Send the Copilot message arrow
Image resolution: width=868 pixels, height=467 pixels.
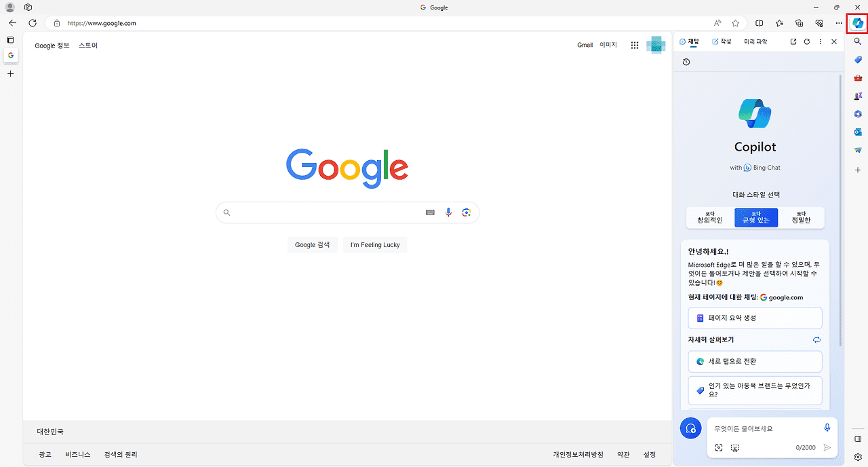827,447
